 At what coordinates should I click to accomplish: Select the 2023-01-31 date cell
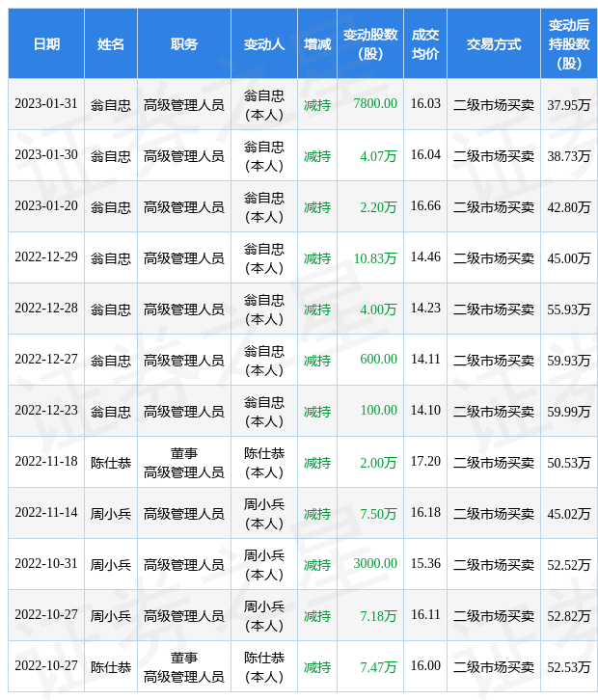pyautogui.click(x=46, y=104)
